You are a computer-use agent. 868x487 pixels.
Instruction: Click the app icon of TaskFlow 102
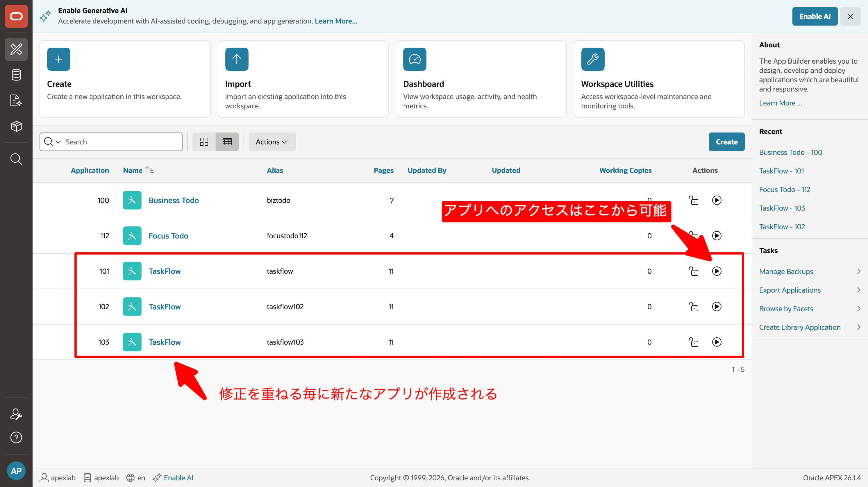(x=132, y=307)
